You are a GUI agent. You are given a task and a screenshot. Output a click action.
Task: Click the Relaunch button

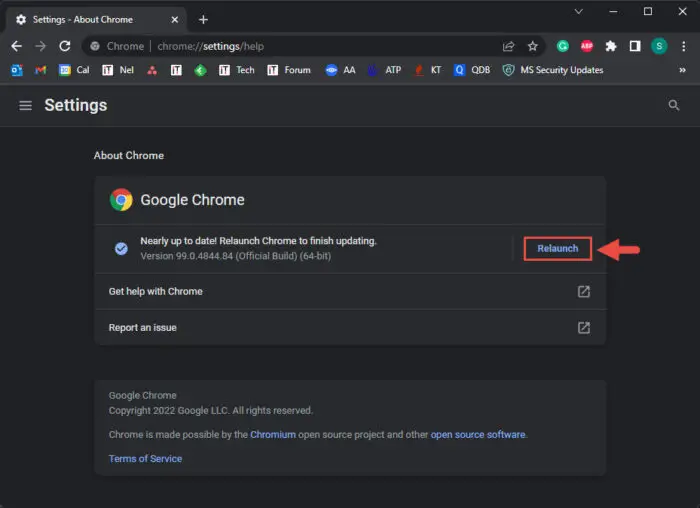point(558,249)
